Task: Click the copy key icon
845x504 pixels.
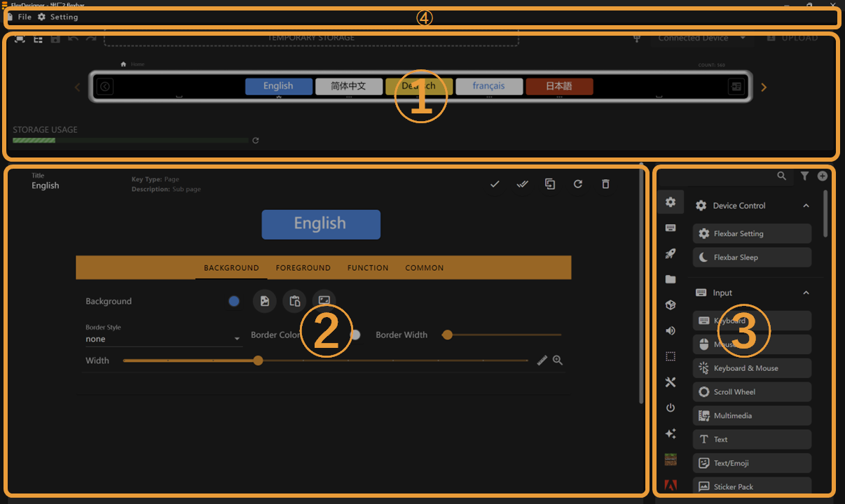Action: point(550,184)
